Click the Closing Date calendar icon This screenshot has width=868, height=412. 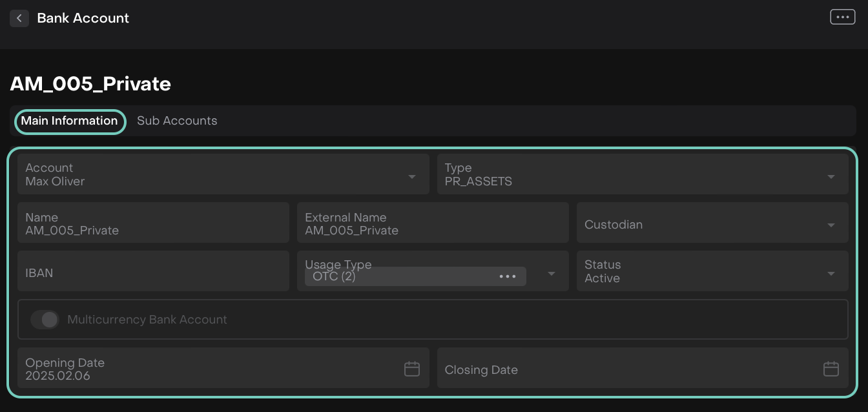click(x=831, y=369)
